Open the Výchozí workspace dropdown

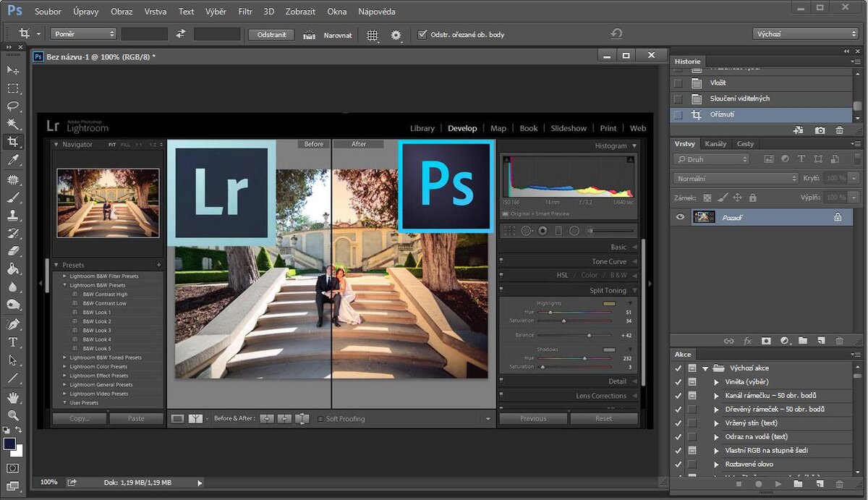click(805, 34)
